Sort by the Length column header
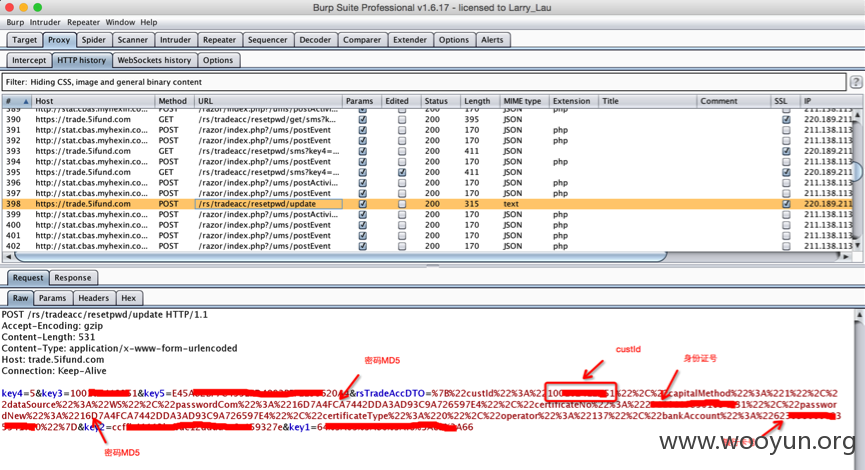Image resolution: width=865 pixels, height=470 pixels. coord(479,102)
